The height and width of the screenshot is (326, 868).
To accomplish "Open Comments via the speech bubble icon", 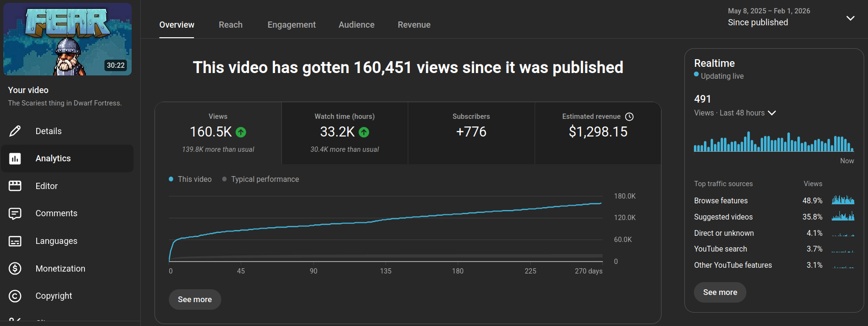I will pyautogui.click(x=15, y=213).
